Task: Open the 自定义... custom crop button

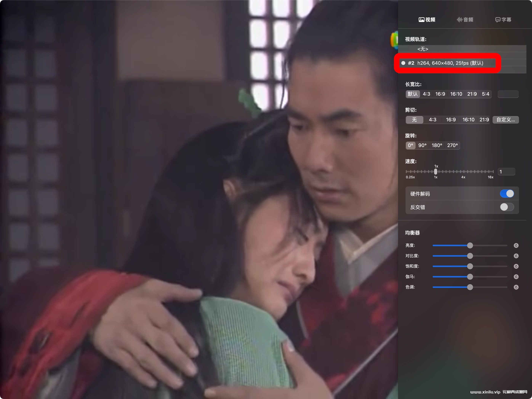Action: 506,120
